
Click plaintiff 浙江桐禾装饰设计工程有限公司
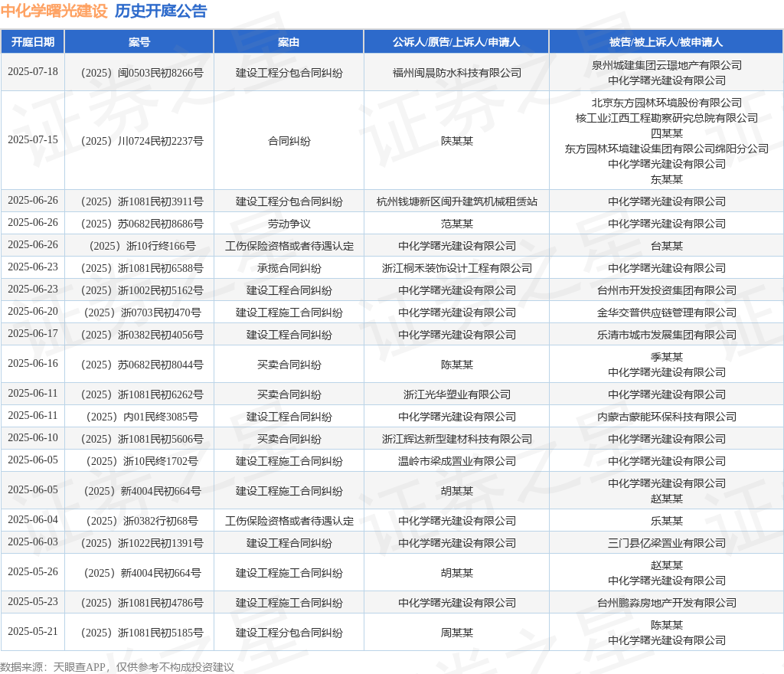tap(456, 268)
